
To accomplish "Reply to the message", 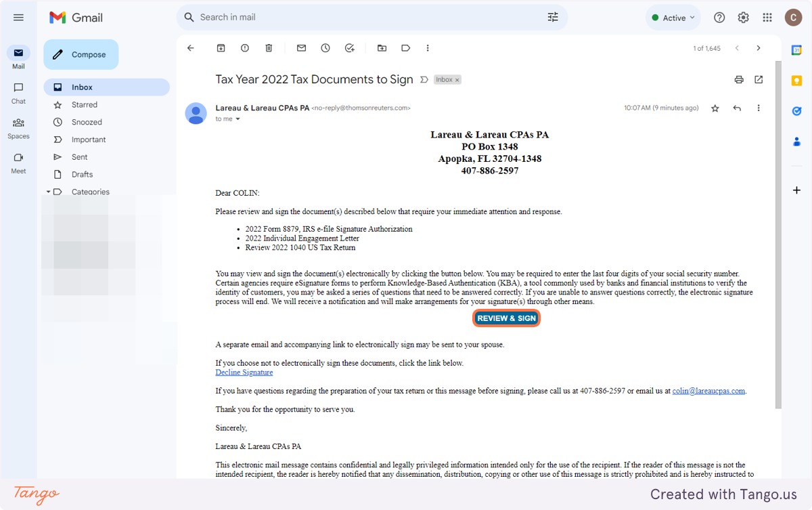I will coord(737,108).
